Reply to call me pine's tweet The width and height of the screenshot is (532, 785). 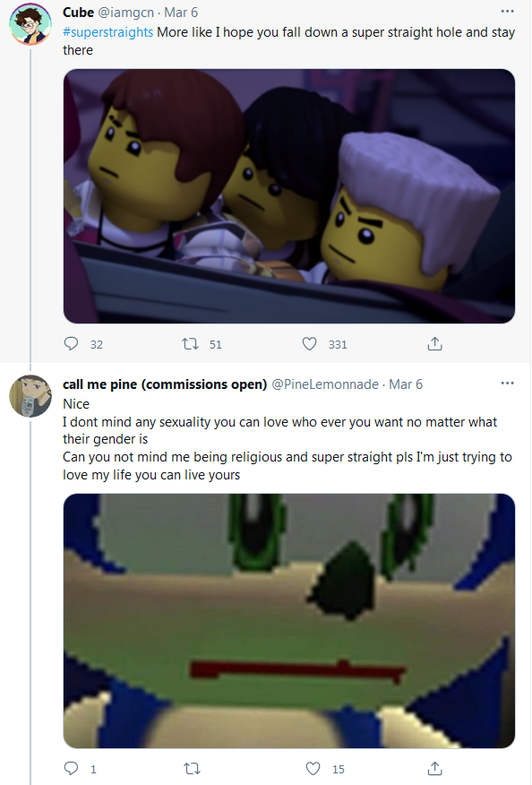click(x=71, y=768)
